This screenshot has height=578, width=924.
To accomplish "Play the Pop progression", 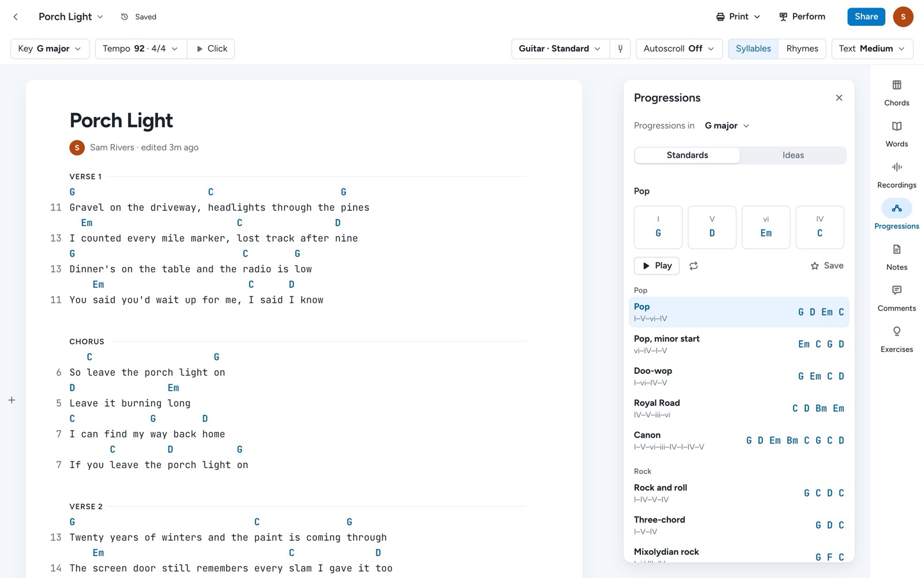I will (x=657, y=266).
